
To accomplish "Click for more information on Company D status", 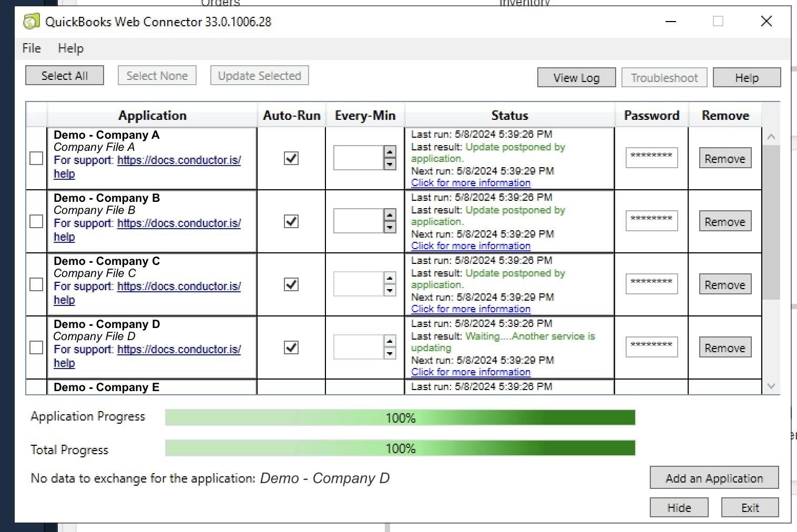I will pyautogui.click(x=471, y=372).
